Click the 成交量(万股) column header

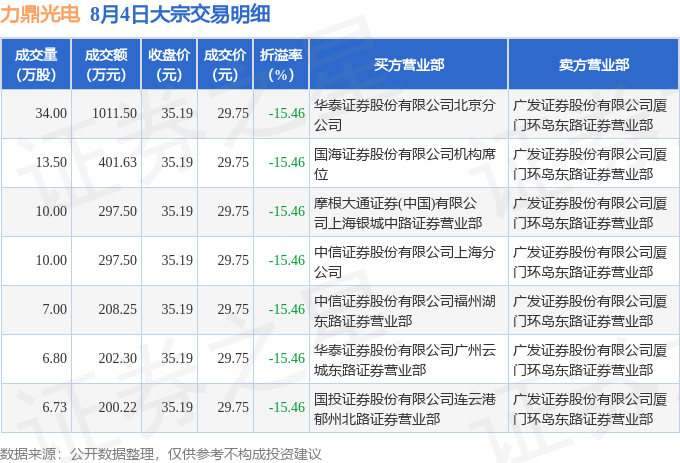(36, 65)
